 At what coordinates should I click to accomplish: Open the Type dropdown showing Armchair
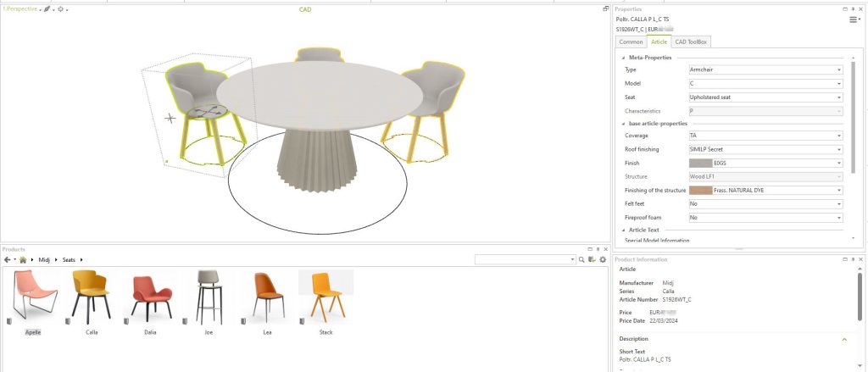(765, 69)
